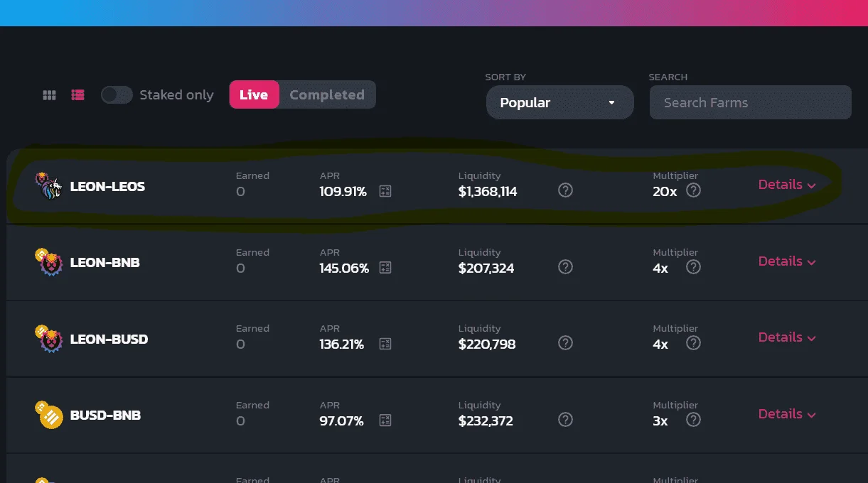The width and height of the screenshot is (868, 483).
Task: Select the Live farms tab
Action: [254, 94]
